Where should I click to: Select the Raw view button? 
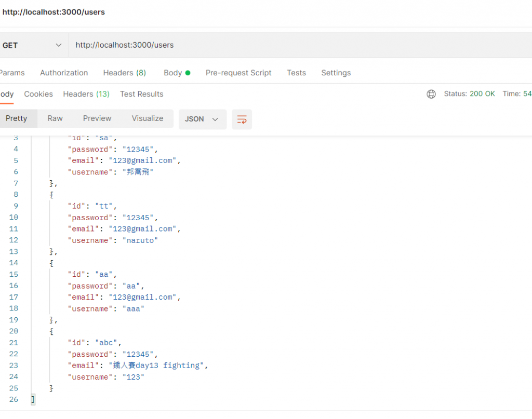click(x=55, y=118)
